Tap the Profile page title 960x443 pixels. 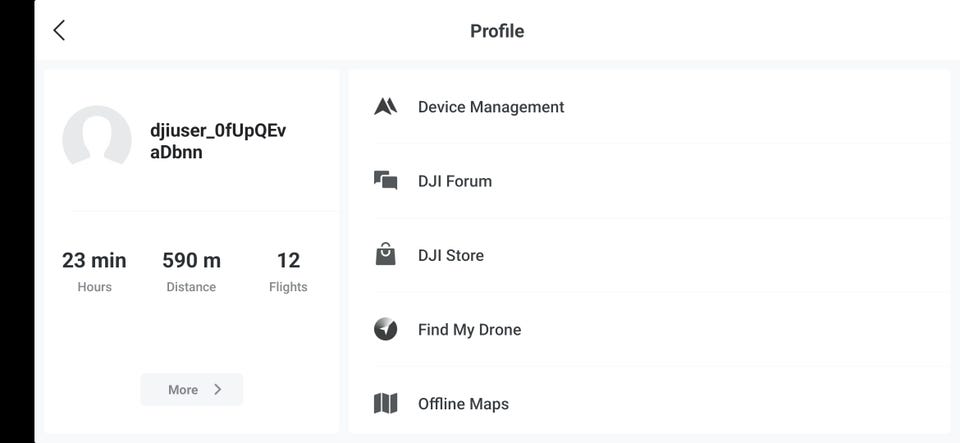point(497,31)
